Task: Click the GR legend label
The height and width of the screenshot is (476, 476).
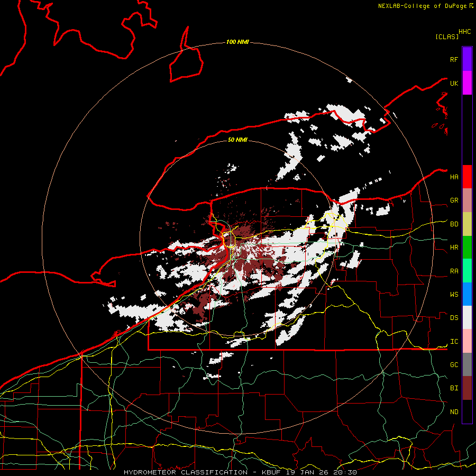Action: 454,200
